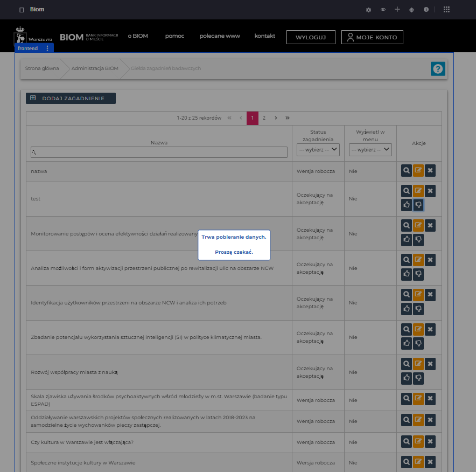The image size is (476, 472).
Task: Go to page 2 in the pagination
Action: (264, 118)
